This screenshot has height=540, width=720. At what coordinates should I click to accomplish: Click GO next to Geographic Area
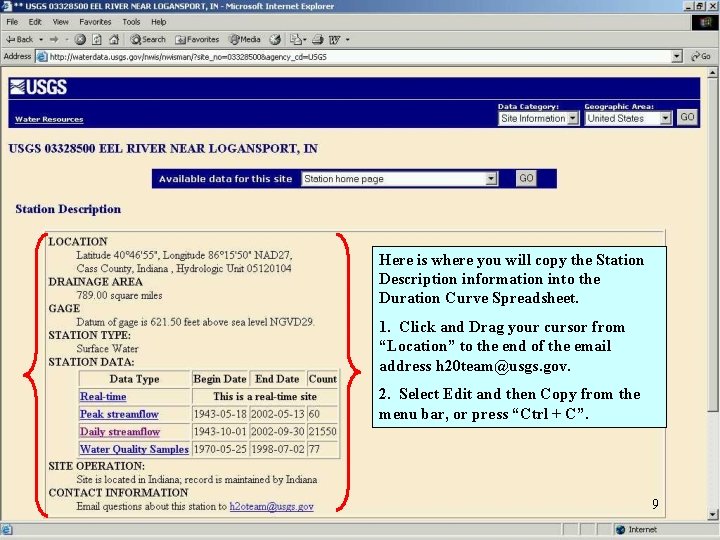coord(687,117)
